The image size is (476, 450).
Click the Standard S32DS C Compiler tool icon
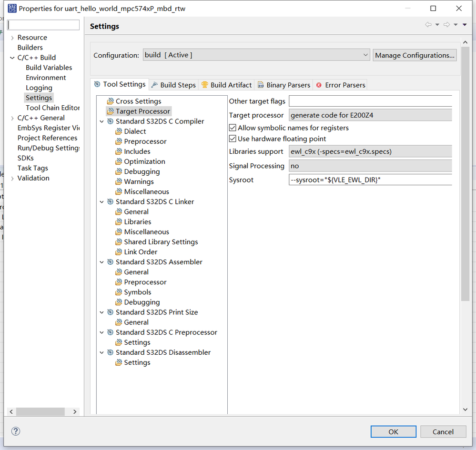111,121
